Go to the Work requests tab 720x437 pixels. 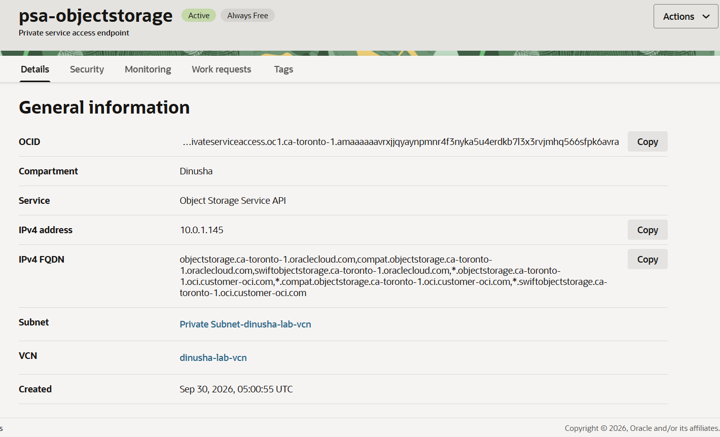point(221,69)
